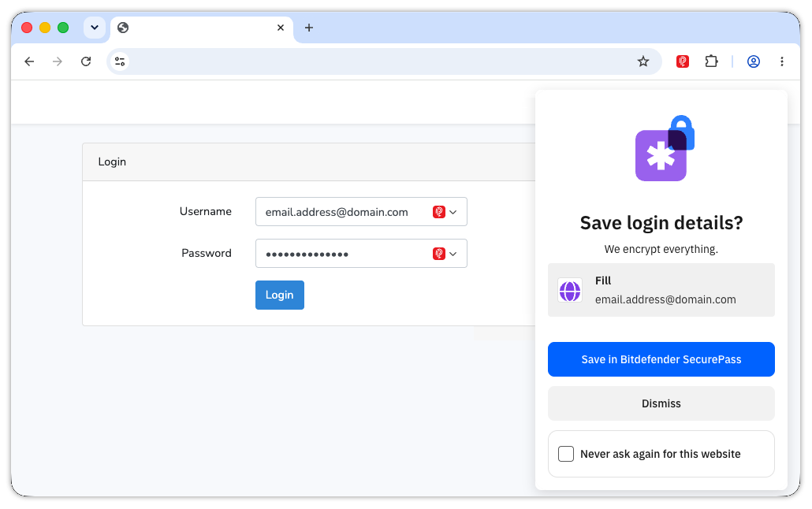Open the Extensions puzzle piece menu
The height and width of the screenshot is (509, 812).
point(712,61)
